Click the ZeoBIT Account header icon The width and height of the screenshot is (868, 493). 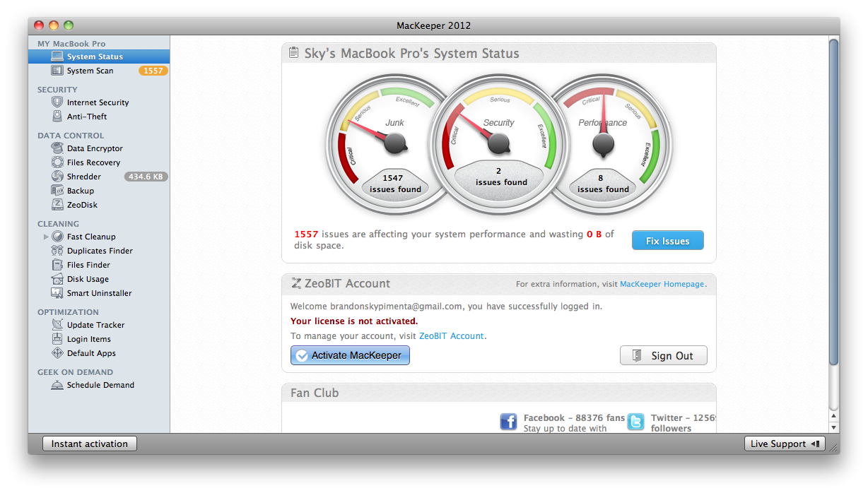(x=296, y=283)
